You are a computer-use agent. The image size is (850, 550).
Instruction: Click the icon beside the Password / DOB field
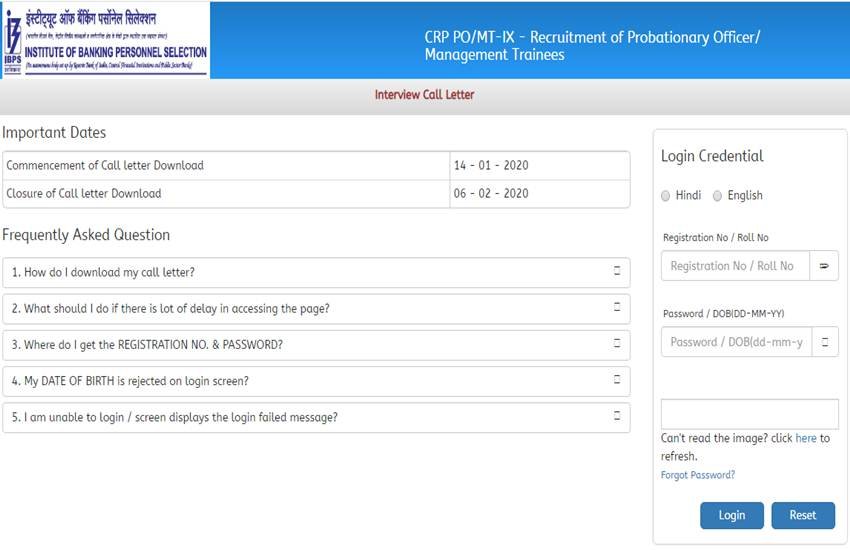pyautogui.click(x=825, y=342)
